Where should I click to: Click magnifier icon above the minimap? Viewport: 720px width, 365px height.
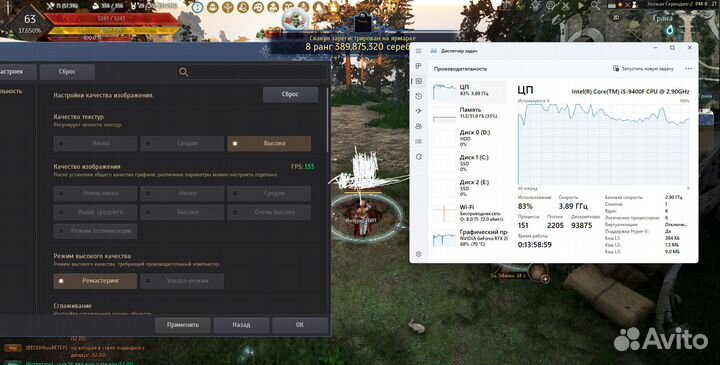click(595, 6)
